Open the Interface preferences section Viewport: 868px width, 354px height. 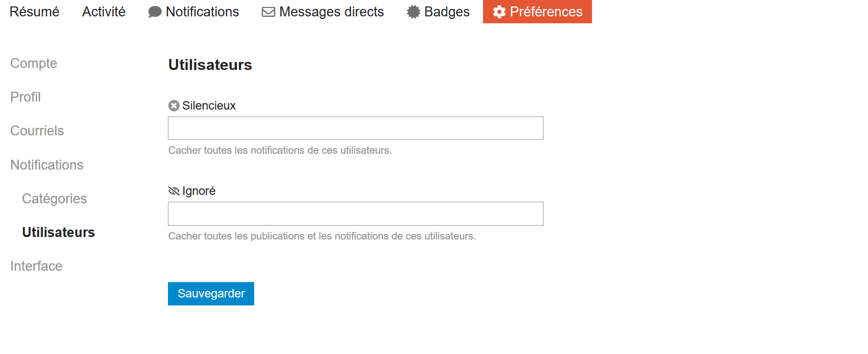click(x=36, y=266)
